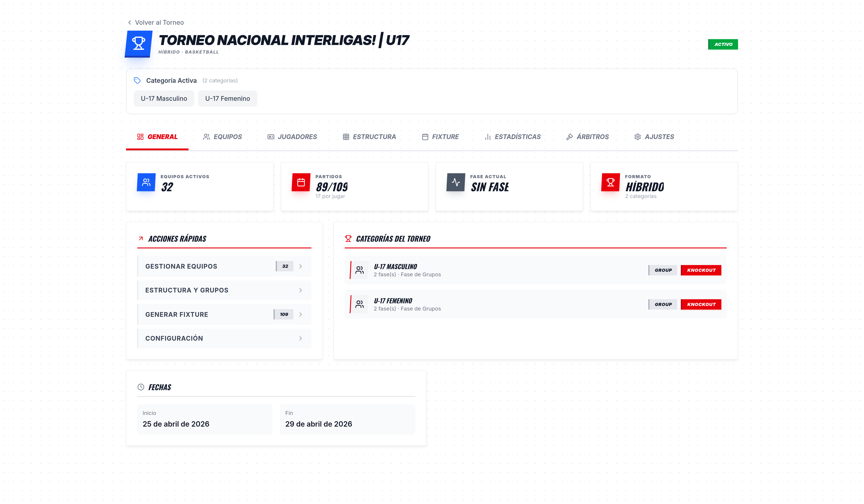Viewport: 864px width, 504px height.
Task: Click the U-17 Masculino title in Categorías del Torneo
Action: [395, 267]
